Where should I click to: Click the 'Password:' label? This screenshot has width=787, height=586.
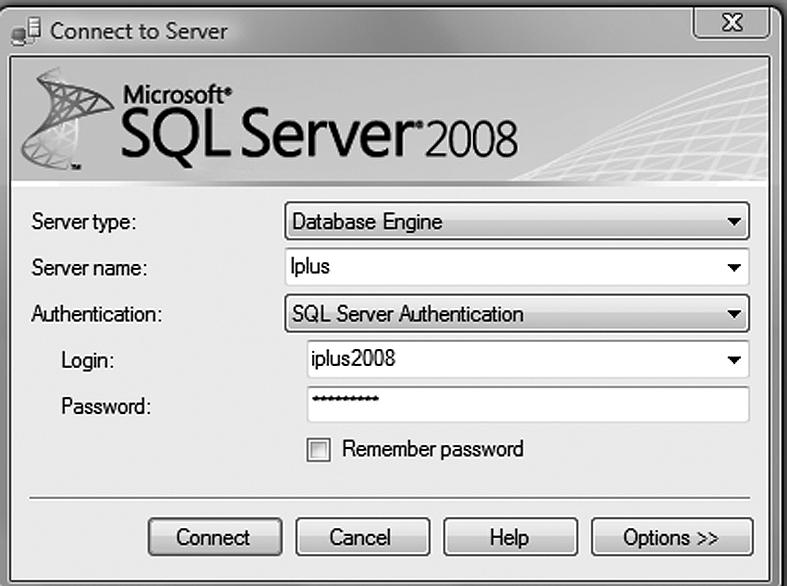106,406
